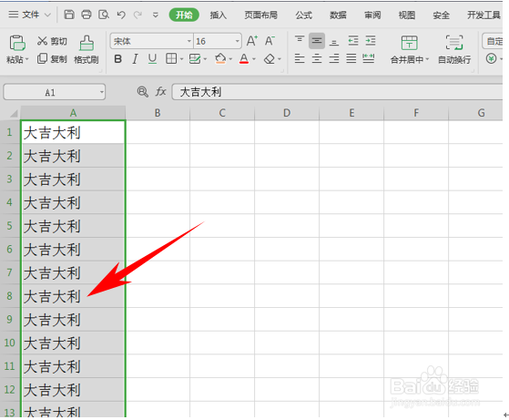Image resolution: width=509 pixels, height=420 pixels.
Task: Toggle center text horizontally
Action: pos(317,59)
